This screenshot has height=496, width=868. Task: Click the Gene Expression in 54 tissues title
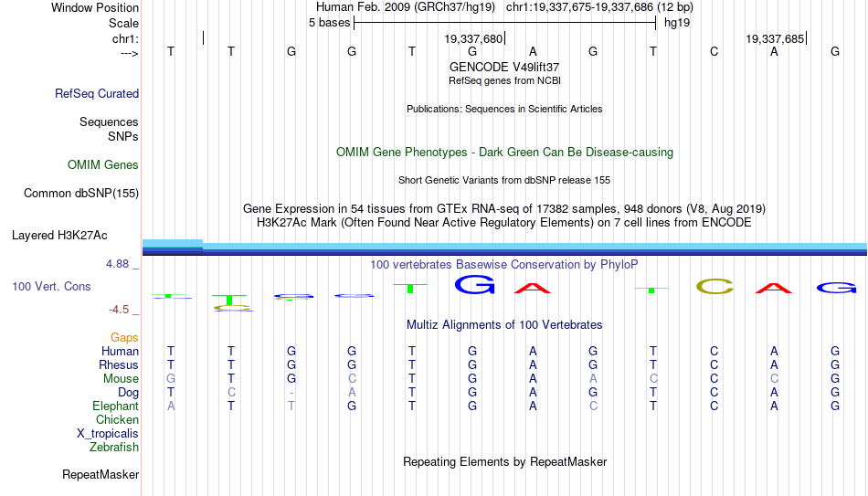pyautogui.click(x=504, y=208)
